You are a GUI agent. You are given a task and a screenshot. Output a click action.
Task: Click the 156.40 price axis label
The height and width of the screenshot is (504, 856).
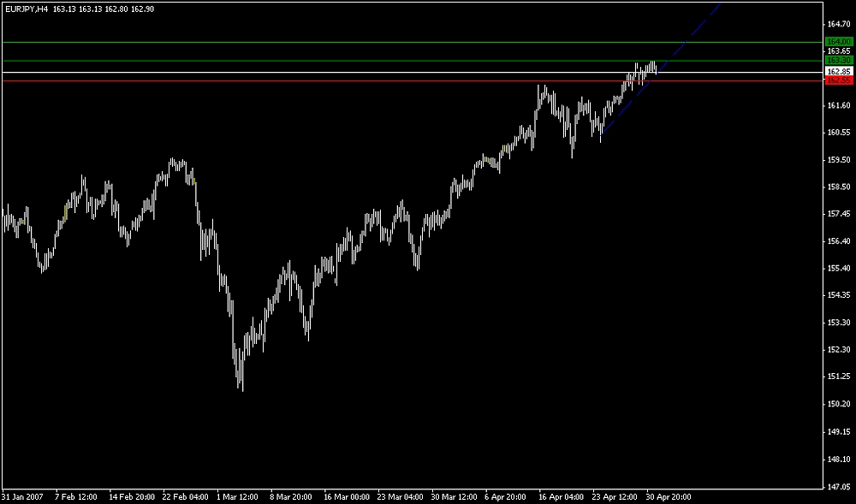pyautogui.click(x=839, y=241)
